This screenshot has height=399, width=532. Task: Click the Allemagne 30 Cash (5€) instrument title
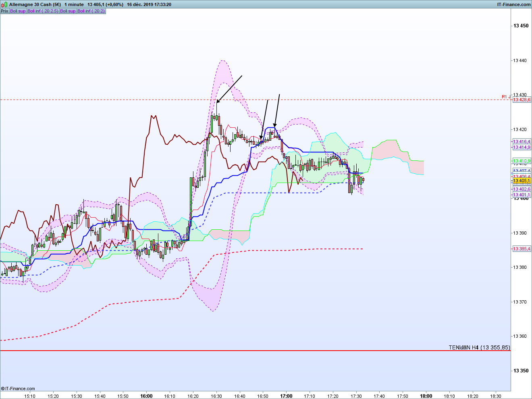pyautogui.click(x=35, y=4)
